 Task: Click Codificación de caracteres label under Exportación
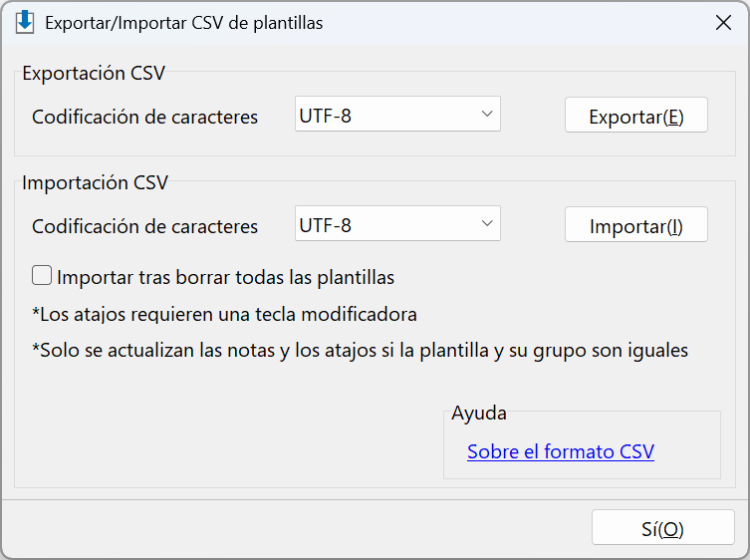click(x=145, y=117)
